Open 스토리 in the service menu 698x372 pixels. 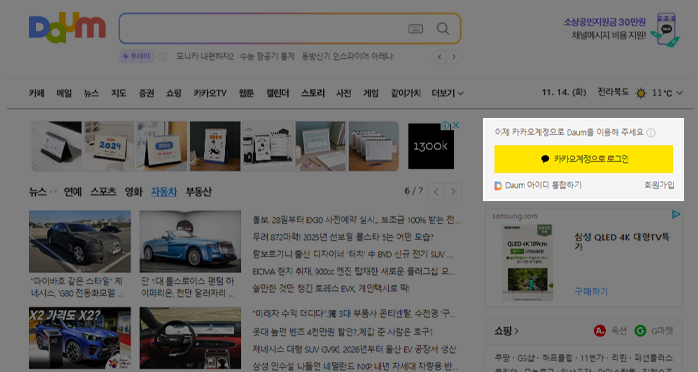click(313, 93)
